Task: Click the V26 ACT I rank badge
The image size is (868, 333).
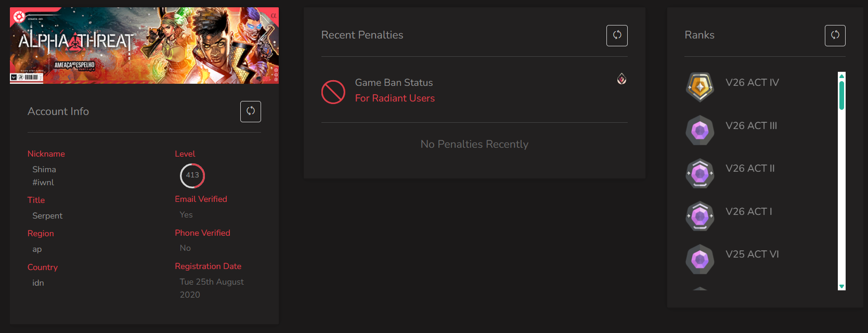Action: click(x=700, y=216)
